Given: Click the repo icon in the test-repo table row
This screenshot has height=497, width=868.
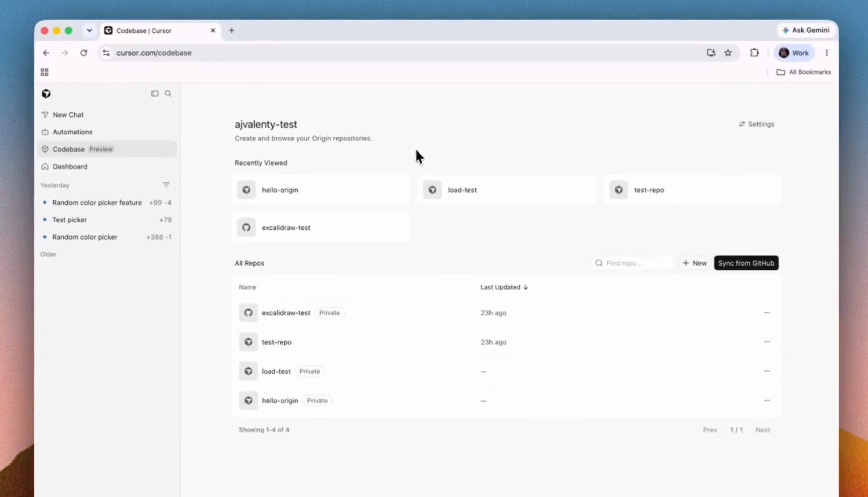Looking at the screenshot, I should tap(248, 342).
